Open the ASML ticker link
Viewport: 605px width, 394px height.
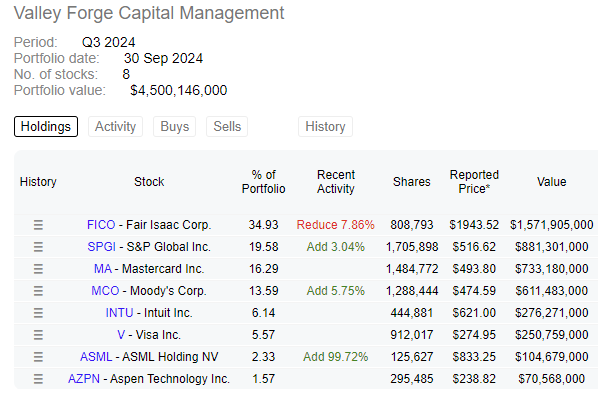(x=96, y=357)
